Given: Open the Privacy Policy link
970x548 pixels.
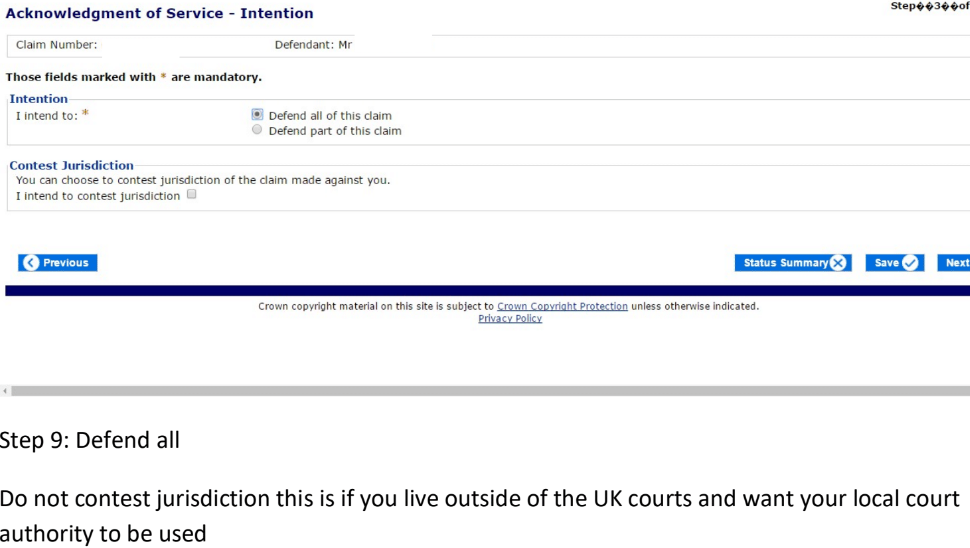Looking at the screenshot, I should (x=510, y=319).
